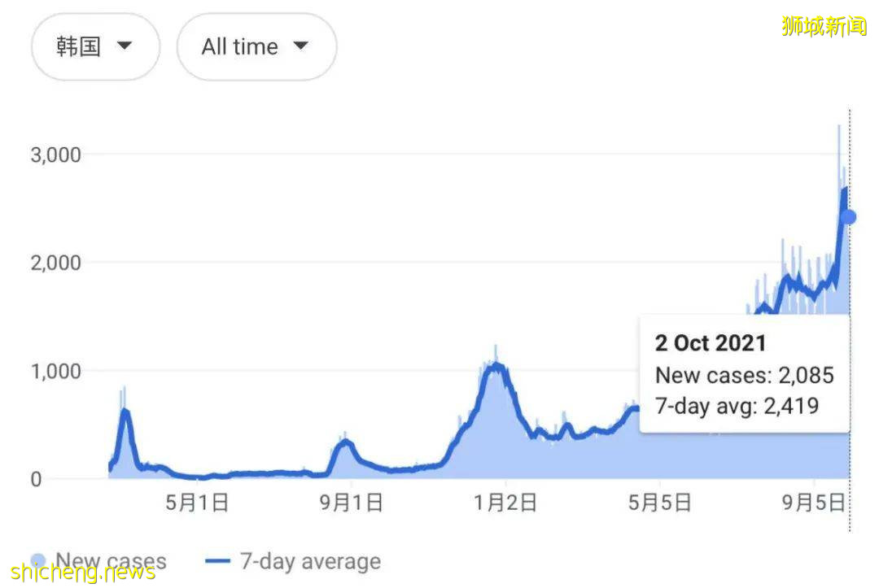Select the 5月5日 date marker
This screenshot has width=879, height=588.
coord(658,503)
